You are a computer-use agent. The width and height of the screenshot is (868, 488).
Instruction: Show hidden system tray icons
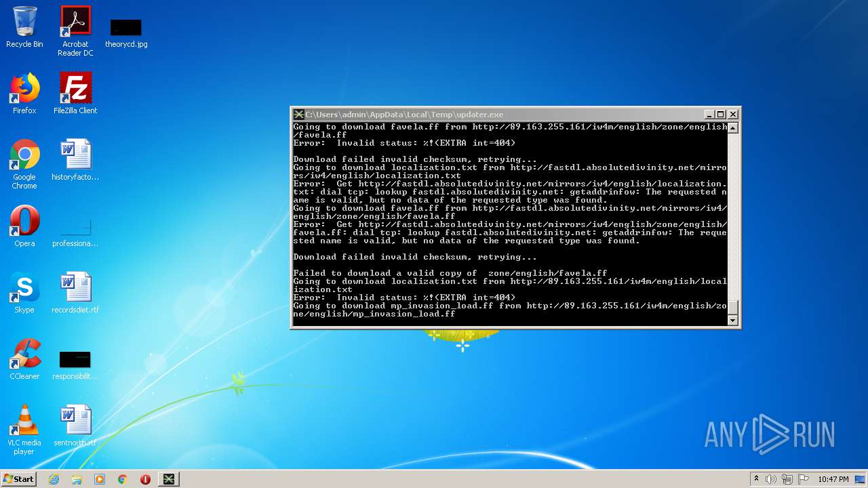coord(756,479)
